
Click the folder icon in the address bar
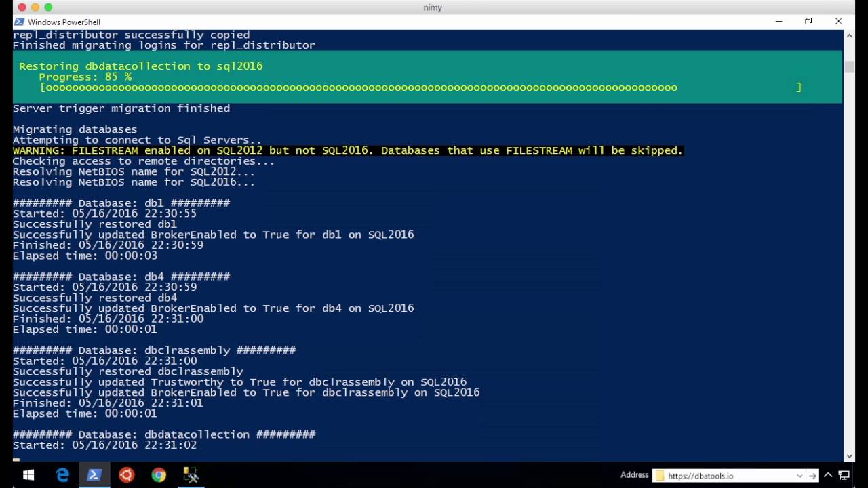pos(659,476)
